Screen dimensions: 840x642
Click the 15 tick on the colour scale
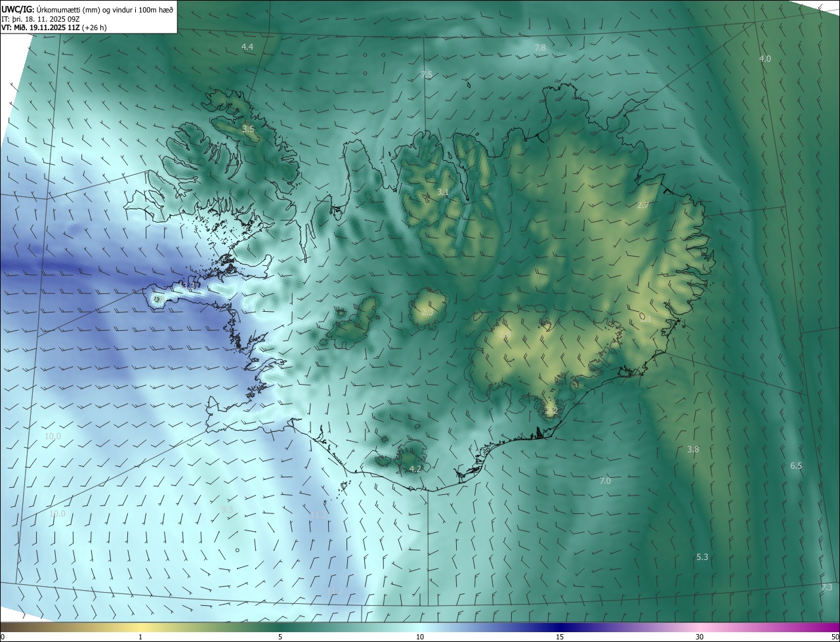[560, 637]
